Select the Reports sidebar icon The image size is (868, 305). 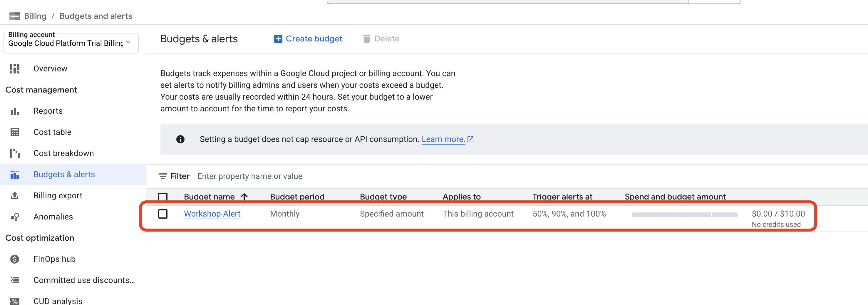click(15, 111)
